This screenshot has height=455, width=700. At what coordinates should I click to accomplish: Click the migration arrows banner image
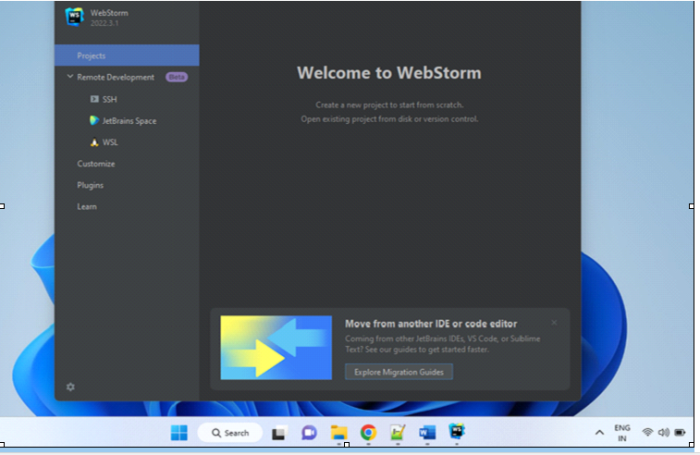(276, 347)
